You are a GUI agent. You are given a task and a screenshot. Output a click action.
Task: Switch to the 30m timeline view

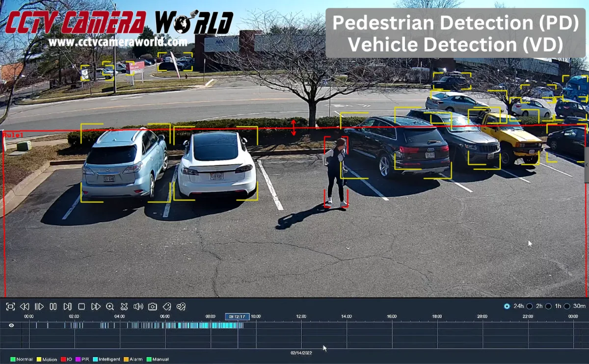[568, 306]
